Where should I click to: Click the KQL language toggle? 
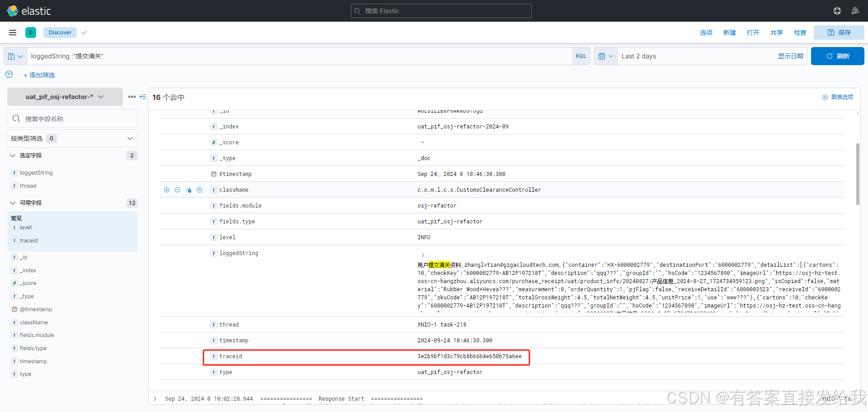pos(581,56)
